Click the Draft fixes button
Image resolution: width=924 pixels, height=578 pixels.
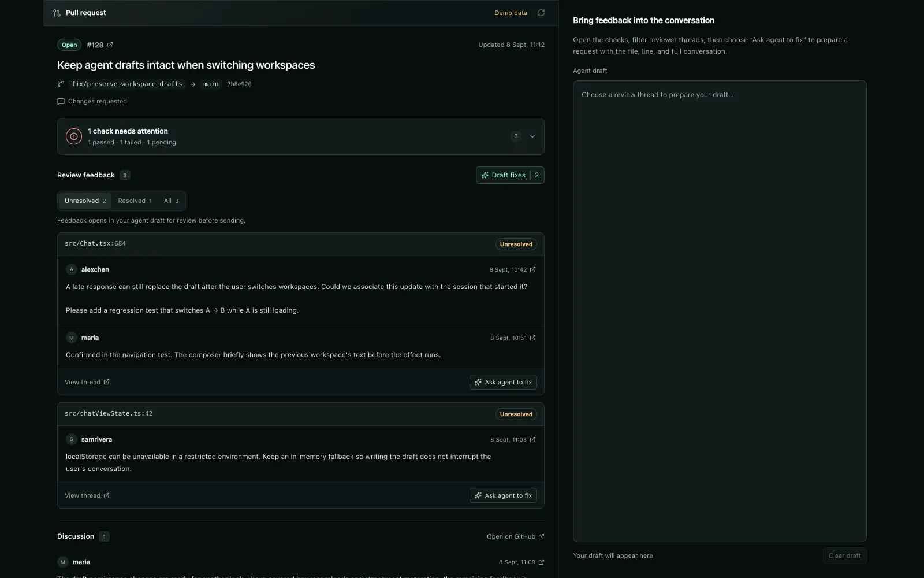[x=510, y=175]
